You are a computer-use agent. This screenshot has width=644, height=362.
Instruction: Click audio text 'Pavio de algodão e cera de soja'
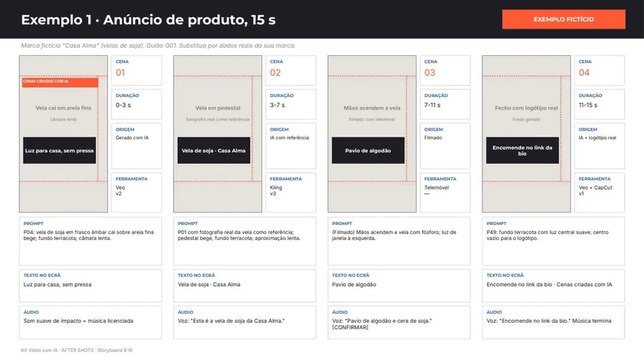382,324
